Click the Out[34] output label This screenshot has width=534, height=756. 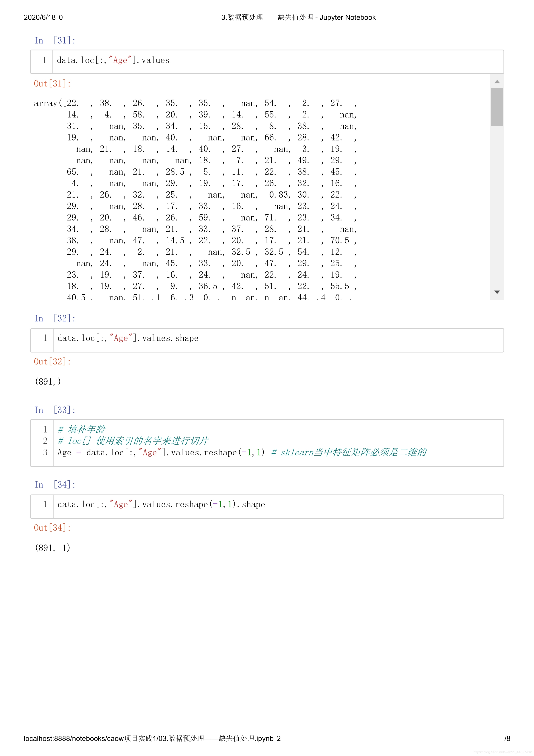coord(53,528)
